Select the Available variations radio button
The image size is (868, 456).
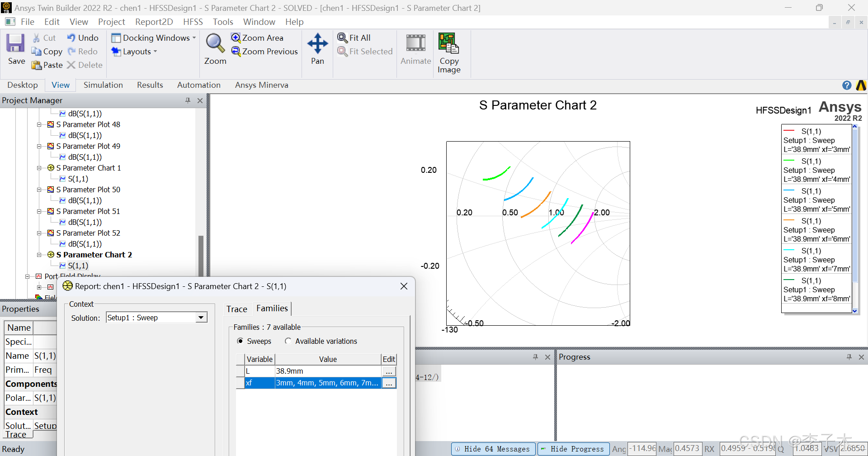click(288, 341)
